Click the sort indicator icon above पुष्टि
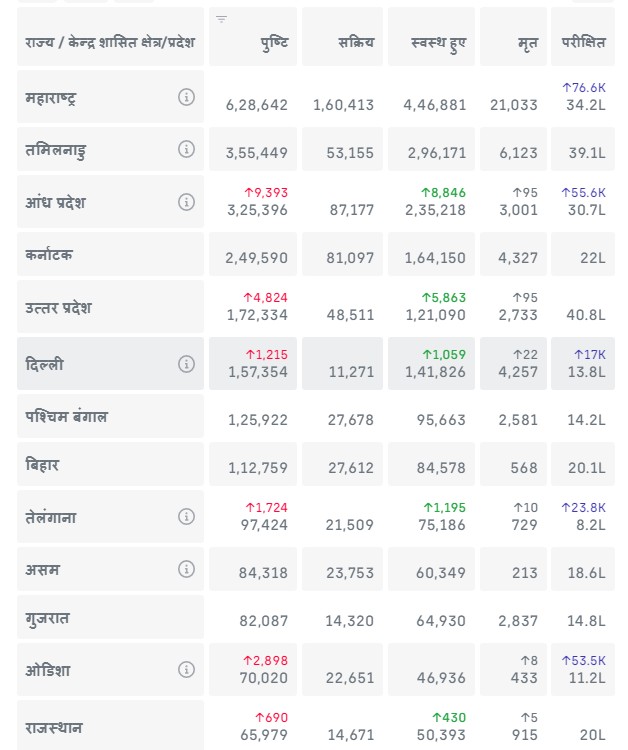 coord(222,19)
